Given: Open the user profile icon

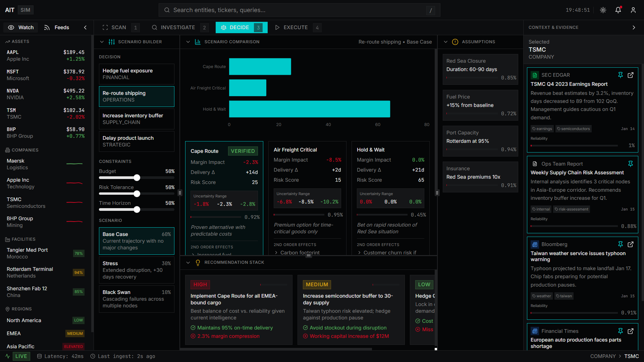Looking at the screenshot, I should (x=633, y=10).
